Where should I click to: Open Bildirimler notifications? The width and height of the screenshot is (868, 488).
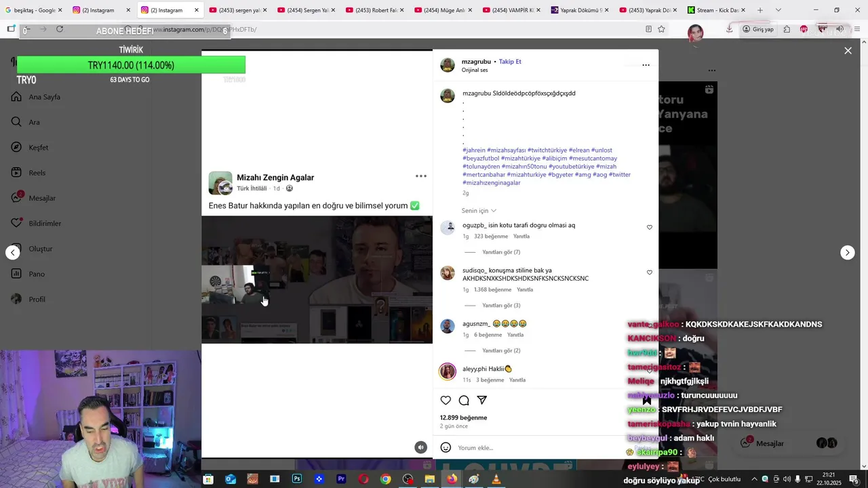pyautogui.click(x=36, y=224)
